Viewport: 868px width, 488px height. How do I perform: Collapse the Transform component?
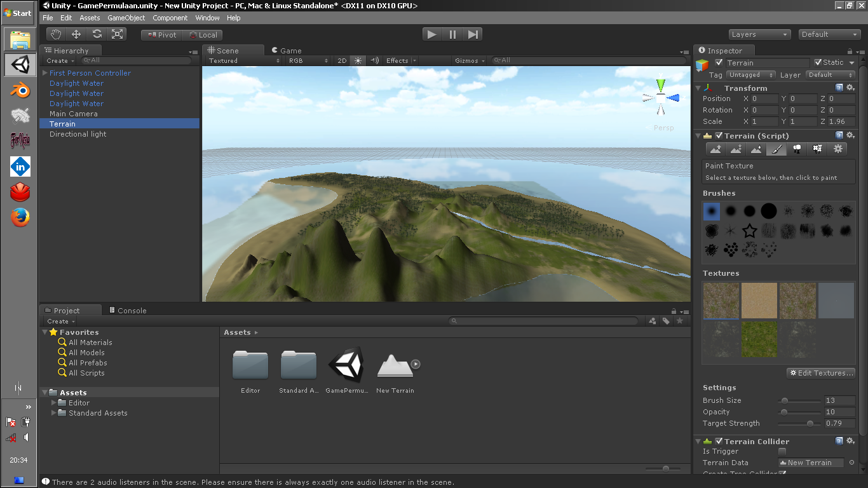tap(698, 88)
